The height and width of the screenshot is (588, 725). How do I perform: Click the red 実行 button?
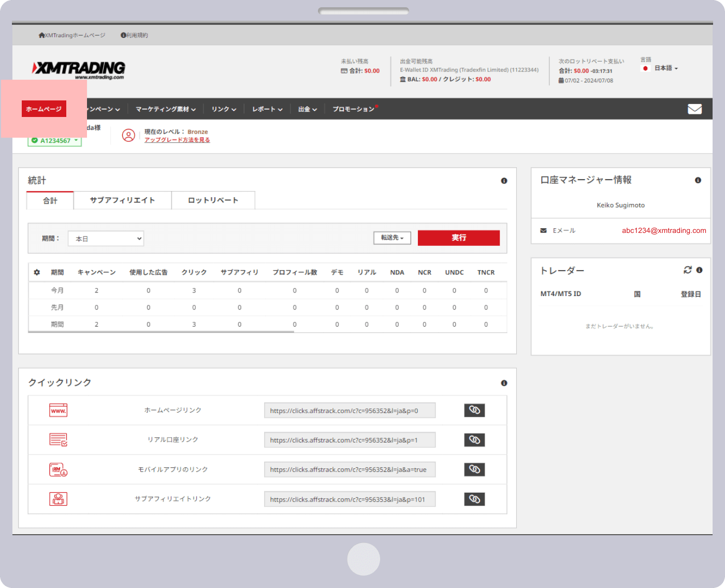tap(459, 238)
